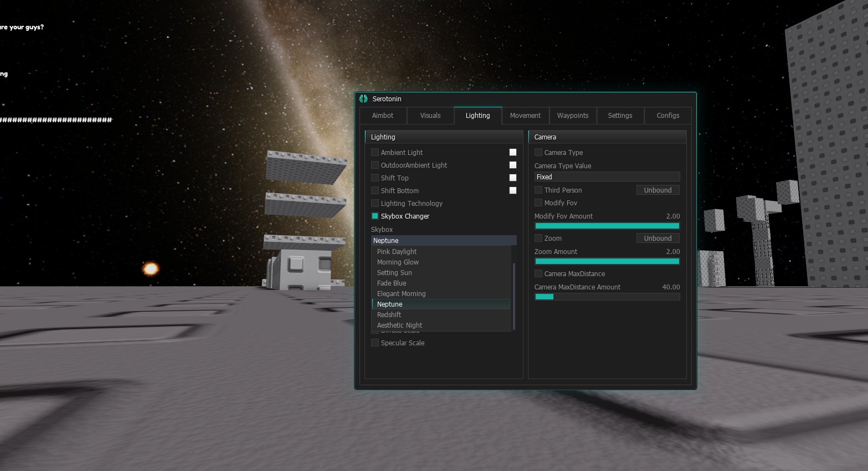
Task: Collapse the Skybox dropdown header showing Neptune
Action: 443,240
